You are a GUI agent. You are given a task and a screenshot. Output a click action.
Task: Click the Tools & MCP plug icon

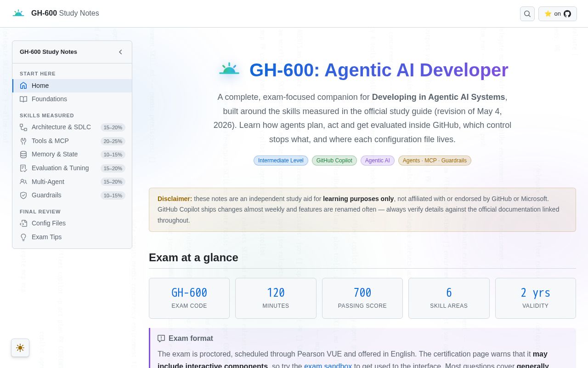(x=23, y=141)
